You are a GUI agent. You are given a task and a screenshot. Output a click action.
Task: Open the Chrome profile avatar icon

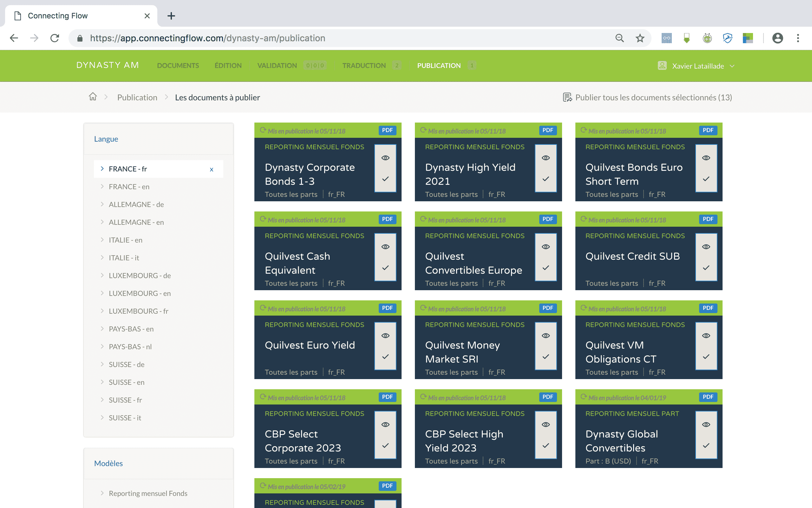coord(777,38)
